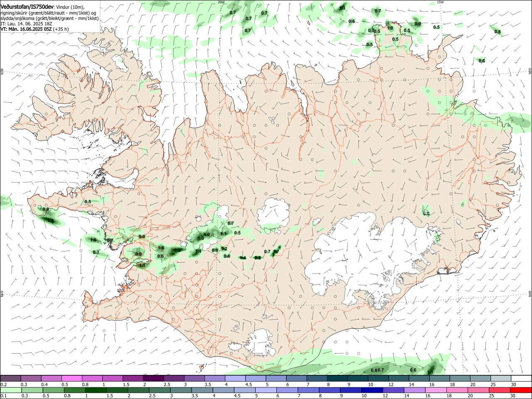Image resolution: width=532 pixels, height=399 pixels.
Task: Select very dark purple top-row swatch between 2 and 2.5
Action: pos(153,379)
